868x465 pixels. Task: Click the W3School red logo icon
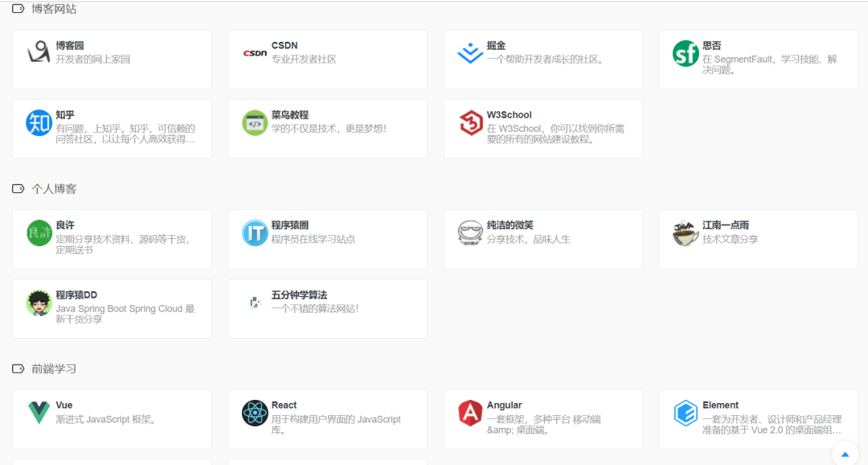(470, 122)
